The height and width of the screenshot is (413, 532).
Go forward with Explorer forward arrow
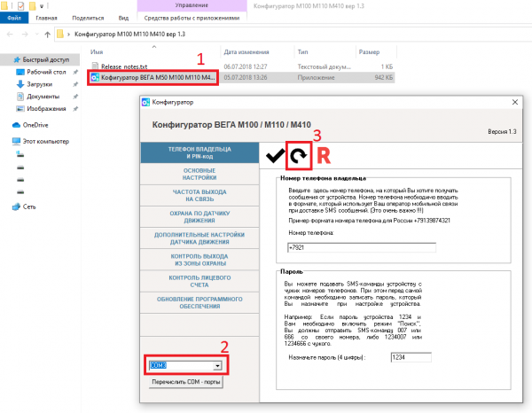(25, 35)
